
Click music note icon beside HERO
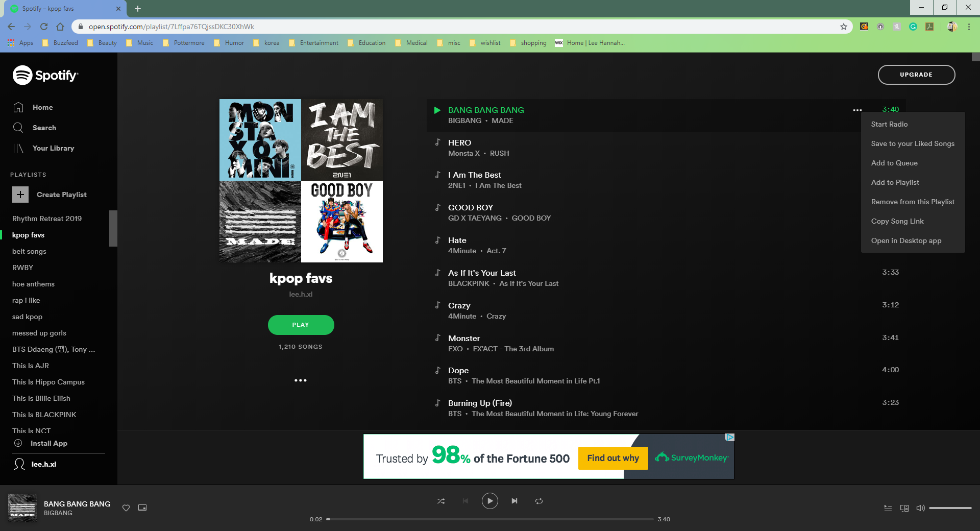(x=437, y=142)
